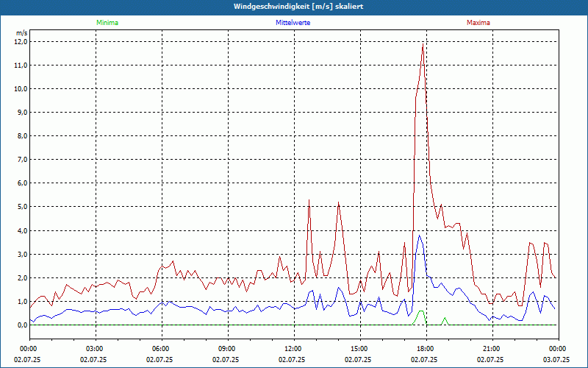This screenshot has height=368, width=588.
Task: Click the 03.07.25 date label
Action: tap(556, 360)
